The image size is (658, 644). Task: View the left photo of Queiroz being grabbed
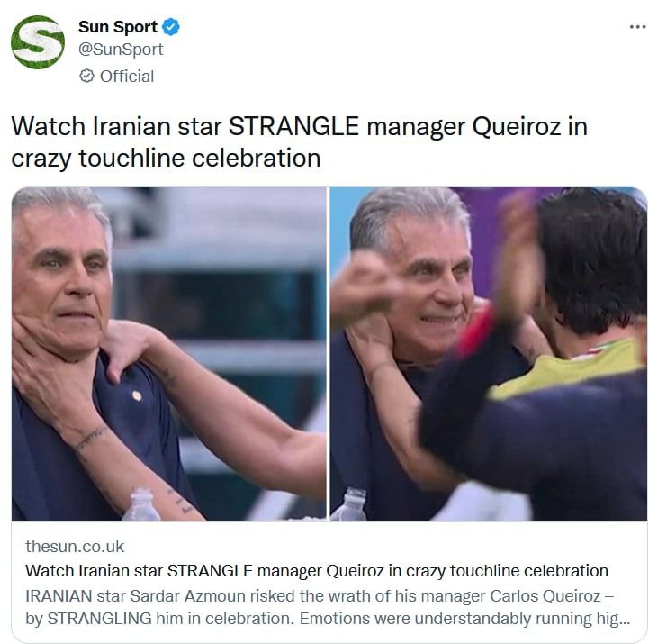[x=168, y=353]
